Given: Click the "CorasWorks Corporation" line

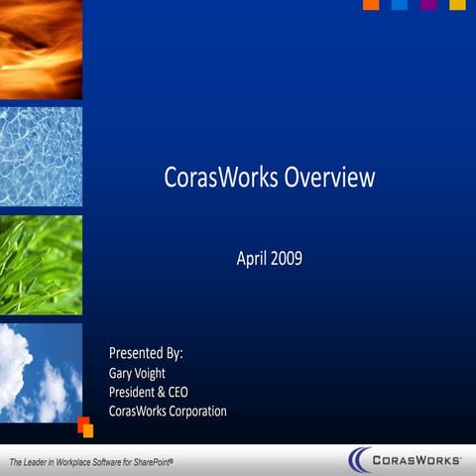Looking at the screenshot, I should pos(168,412).
